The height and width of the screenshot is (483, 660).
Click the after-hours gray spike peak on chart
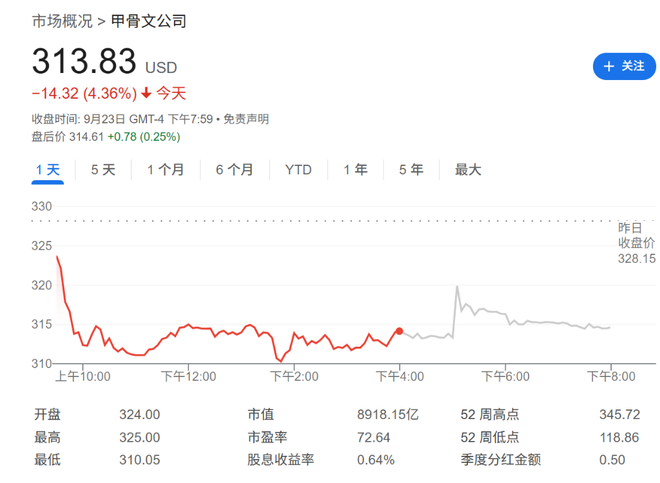tap(456, 288)
